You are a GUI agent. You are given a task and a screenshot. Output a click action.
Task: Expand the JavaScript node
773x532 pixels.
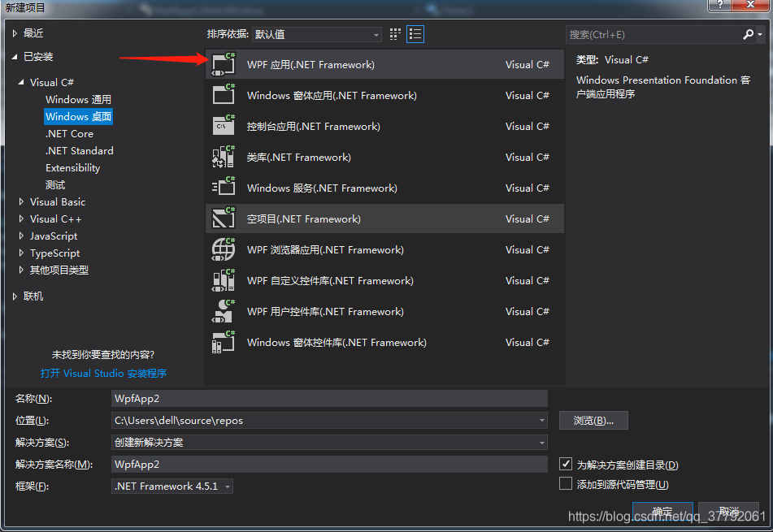point(21,236)
